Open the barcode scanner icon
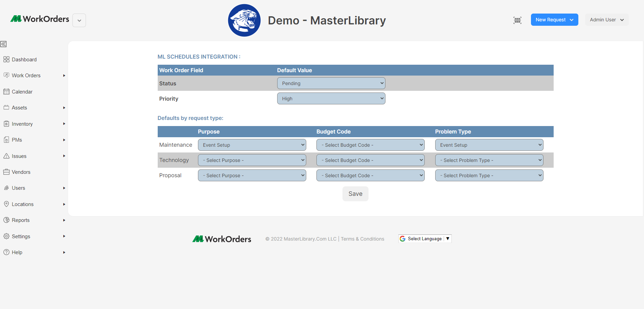644x309 pixels. pyautogui.click(x=517, y=20)
